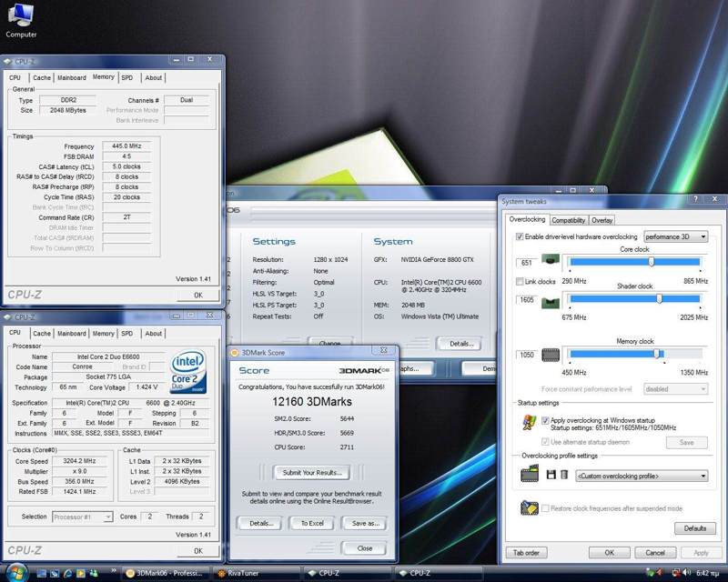
Task: Open Cache tab in processor CPU-Z window
Action: point(42,334)
